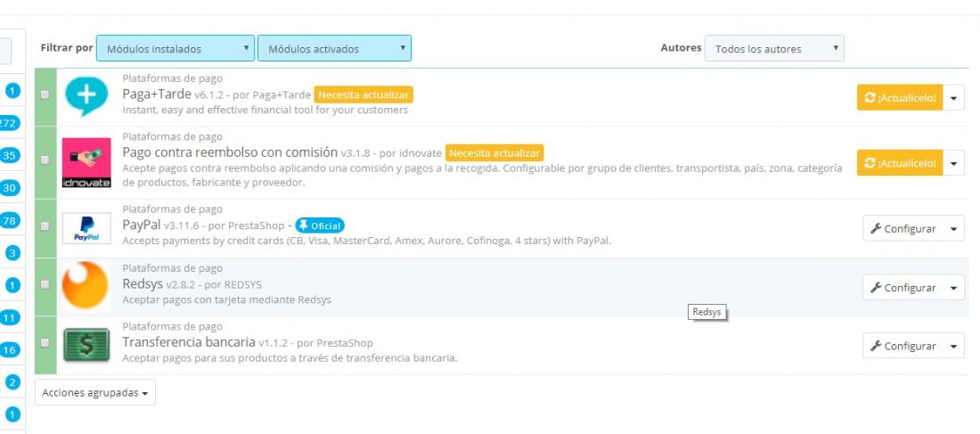Click 'Instant, easy and effective financial tool' description

[x=265, y=111]
